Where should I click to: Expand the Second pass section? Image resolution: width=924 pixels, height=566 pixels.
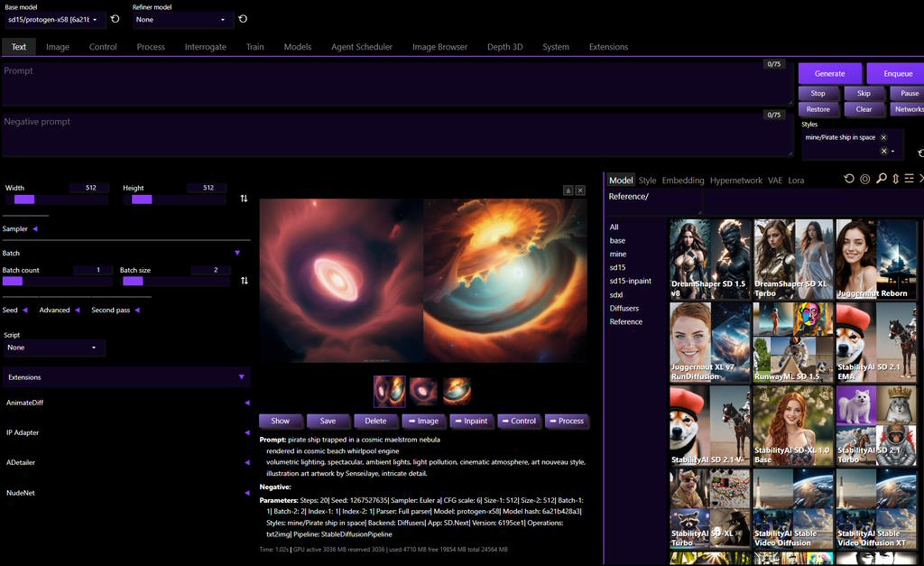point(136,311)
